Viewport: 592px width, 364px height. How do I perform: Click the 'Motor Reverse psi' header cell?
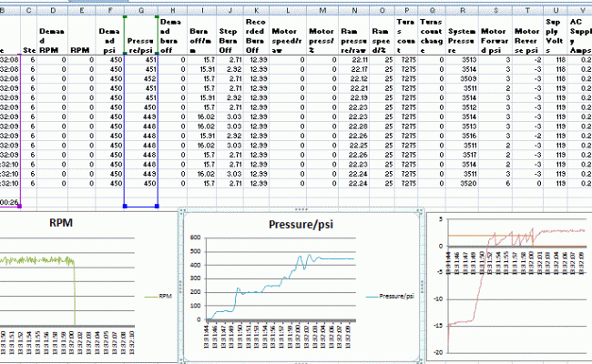click(527, 35)
